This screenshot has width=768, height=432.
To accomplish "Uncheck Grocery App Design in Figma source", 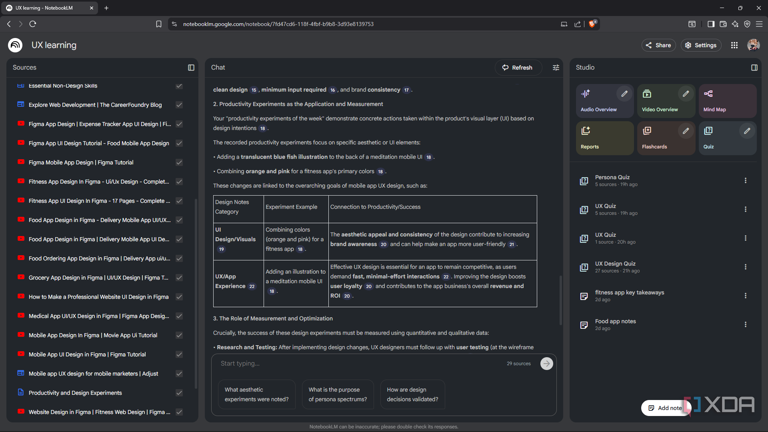I will (179, 277).
